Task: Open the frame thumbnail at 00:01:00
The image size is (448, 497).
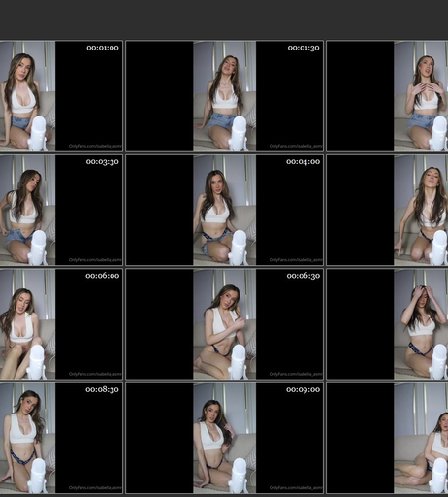Action: [61, 96]
